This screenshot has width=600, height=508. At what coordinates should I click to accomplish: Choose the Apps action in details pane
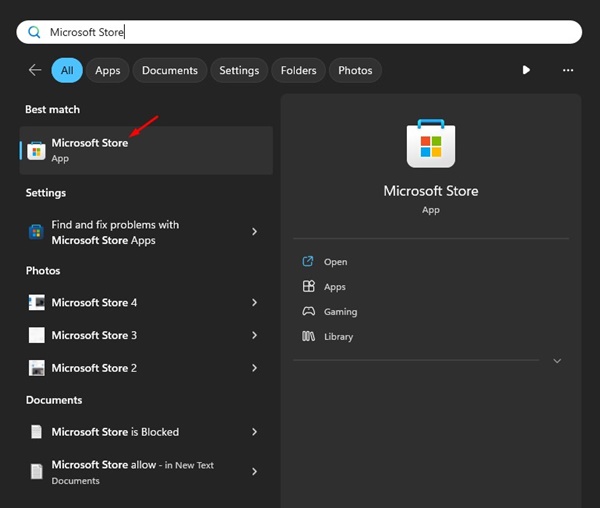(x=335, y=287)
